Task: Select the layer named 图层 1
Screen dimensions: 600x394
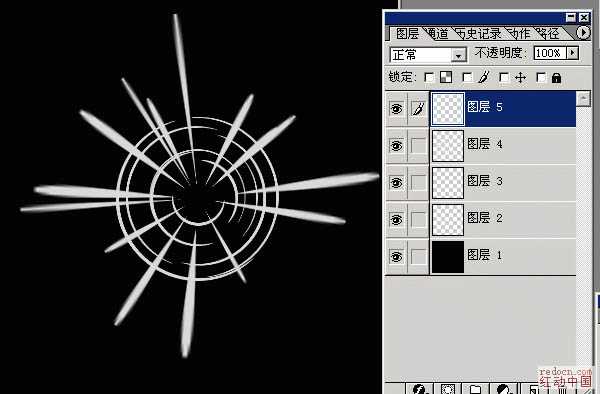Action: [485, 254]
